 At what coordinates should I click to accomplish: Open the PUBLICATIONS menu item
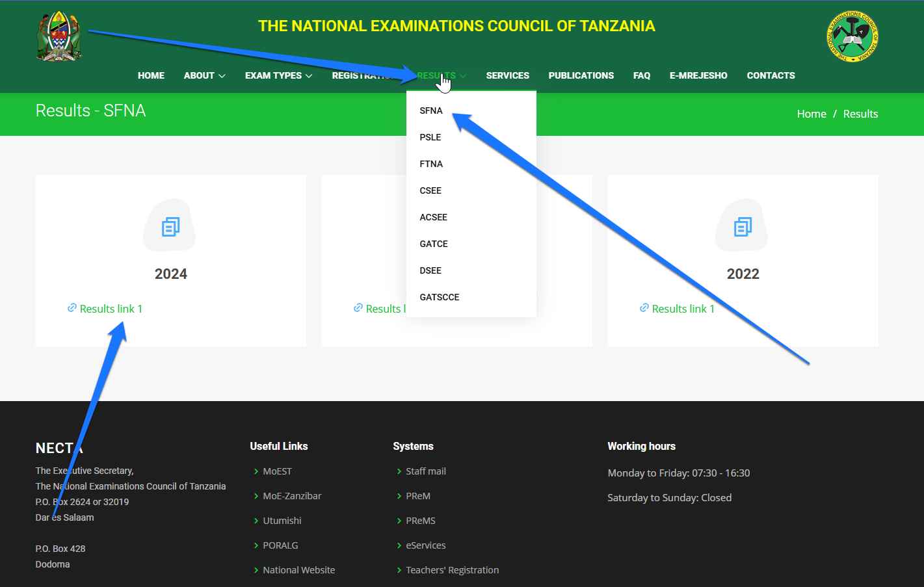pyautogui.click(x=581, y=75)
